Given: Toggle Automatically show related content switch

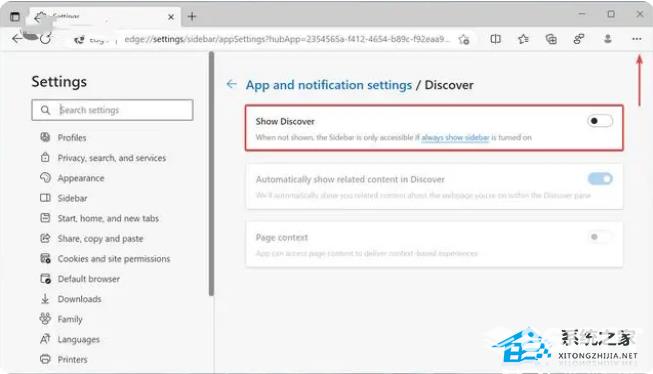Looking at the screenshot, I should pos(600,179).
